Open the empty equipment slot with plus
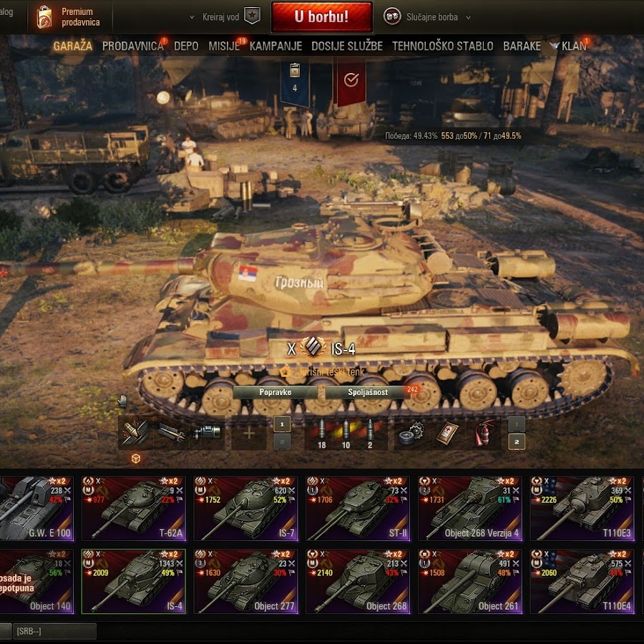This screenshot has width=644, height=644. (249, 432)
